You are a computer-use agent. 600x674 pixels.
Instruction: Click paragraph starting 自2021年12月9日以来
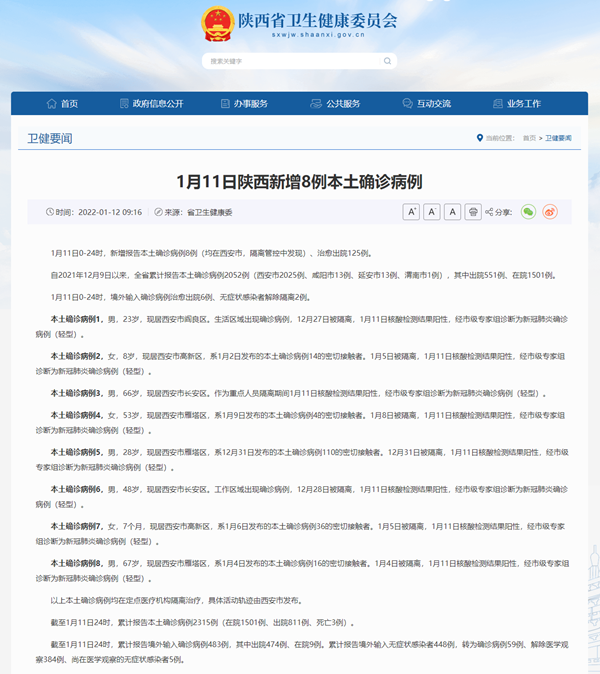point(303,275)
